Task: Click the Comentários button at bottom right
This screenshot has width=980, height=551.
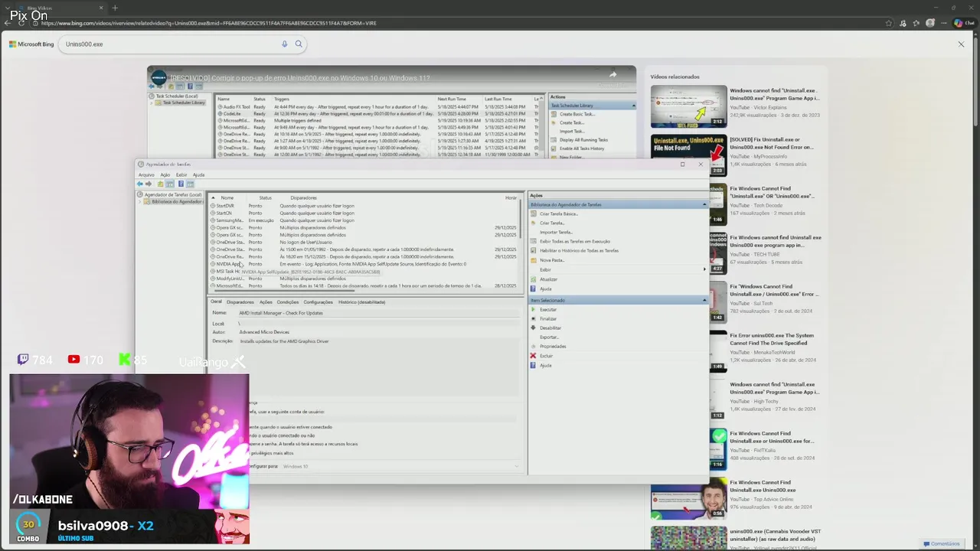Action: [x=941, y=544]
